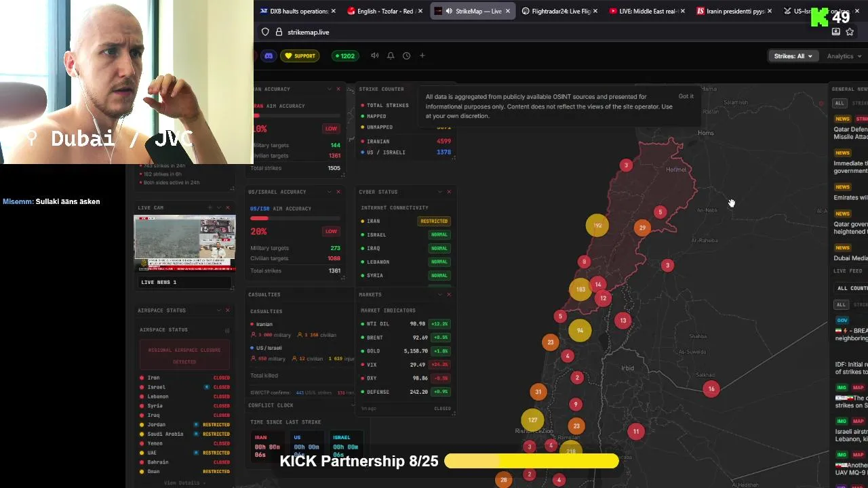Click the plus icon in the toolbar
Image resolution: width=868 pixels, height=488 pixels.
click(x=422, y=56)
